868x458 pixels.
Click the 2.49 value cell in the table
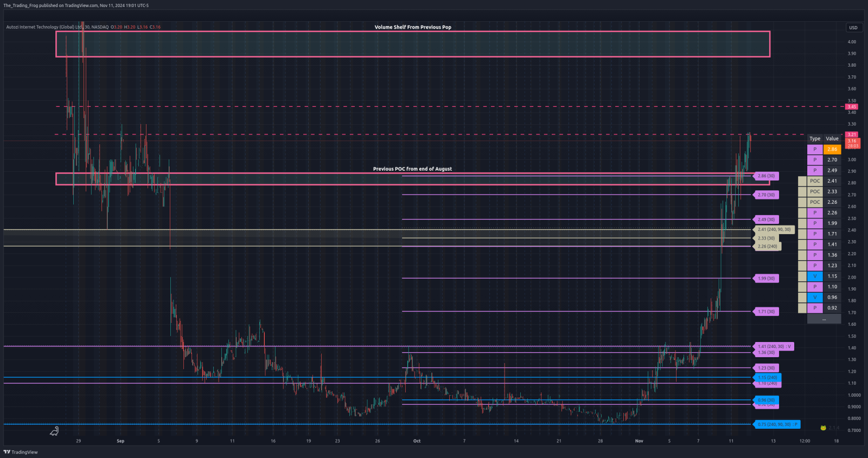click(x=832, y=170)
